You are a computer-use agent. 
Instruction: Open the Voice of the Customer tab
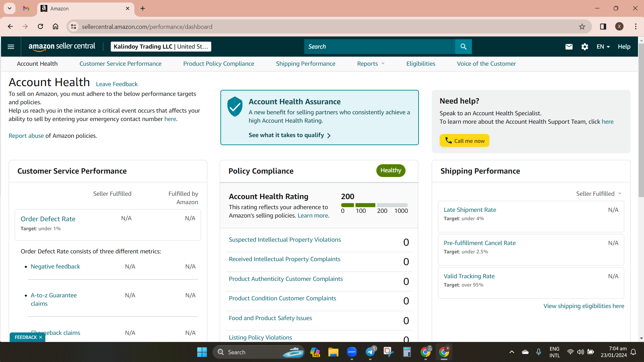(486, 64)
